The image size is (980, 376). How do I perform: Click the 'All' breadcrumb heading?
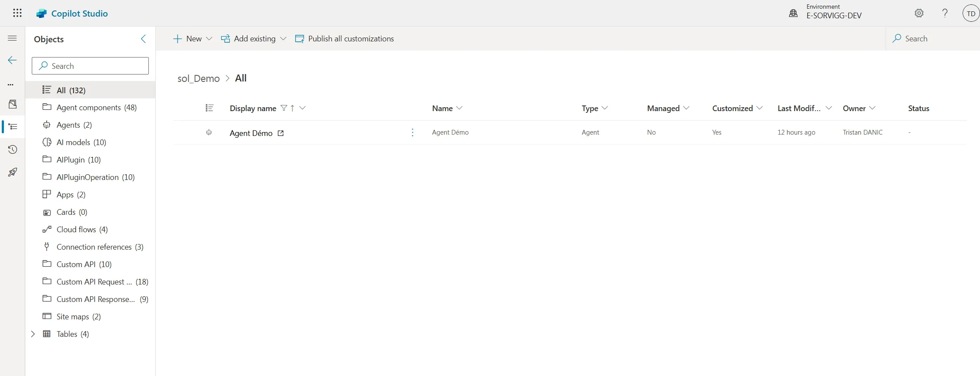pyautogui.click(x=241, y=78)
